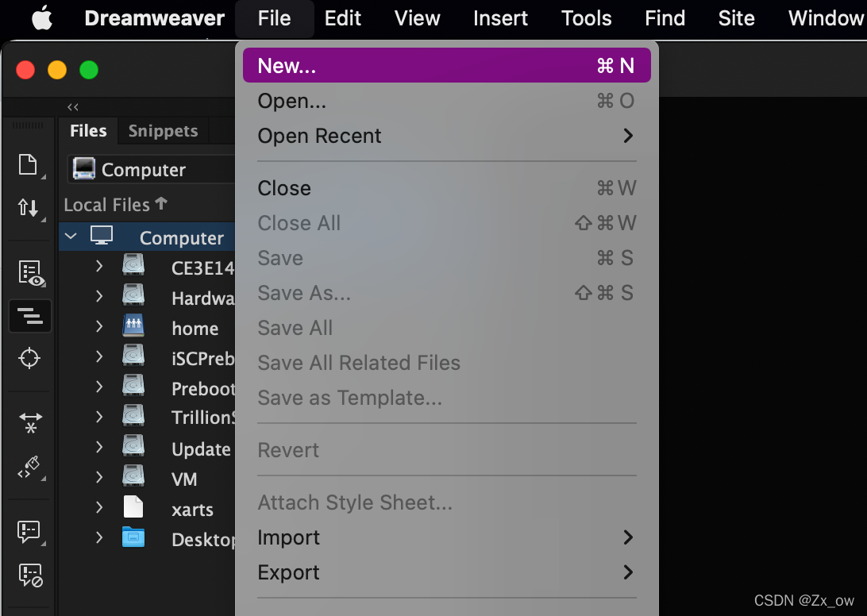Switch to the Snippets tab

tap(163, 130)
